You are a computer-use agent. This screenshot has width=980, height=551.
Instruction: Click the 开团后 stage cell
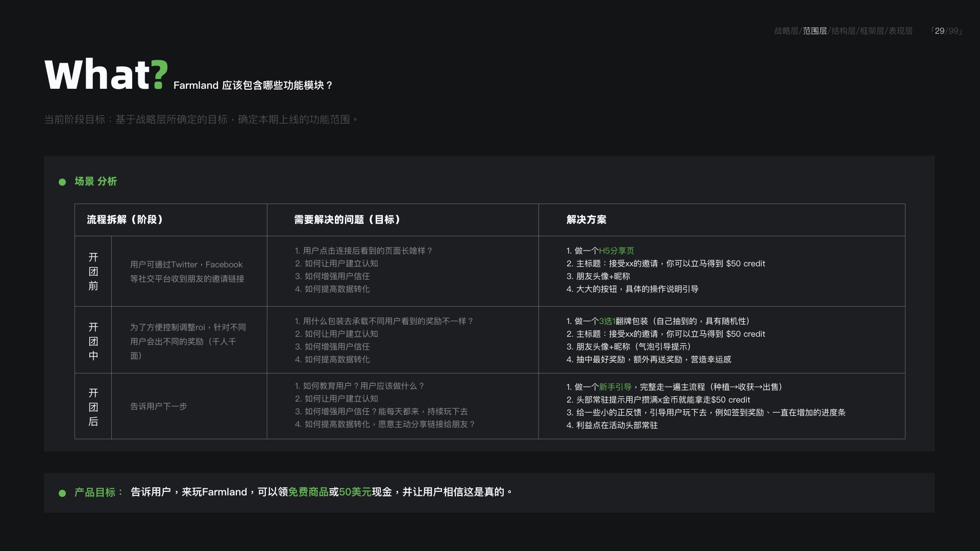point(93,407)
